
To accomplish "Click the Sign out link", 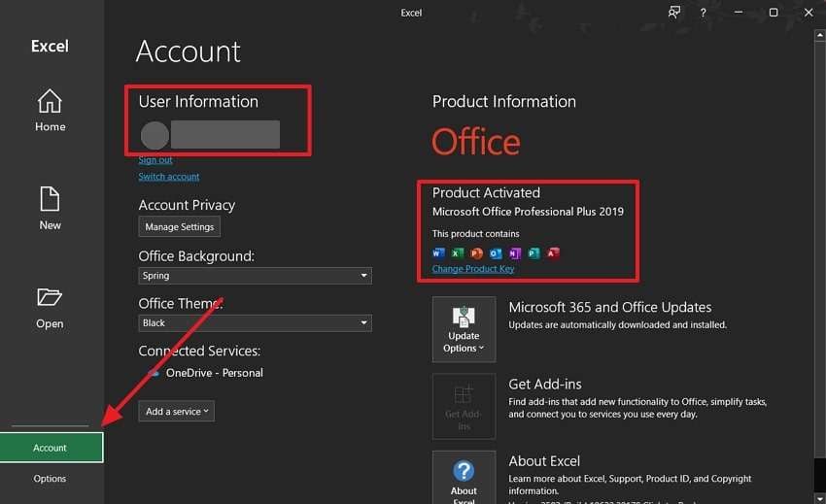I will [x=155, y=159].
